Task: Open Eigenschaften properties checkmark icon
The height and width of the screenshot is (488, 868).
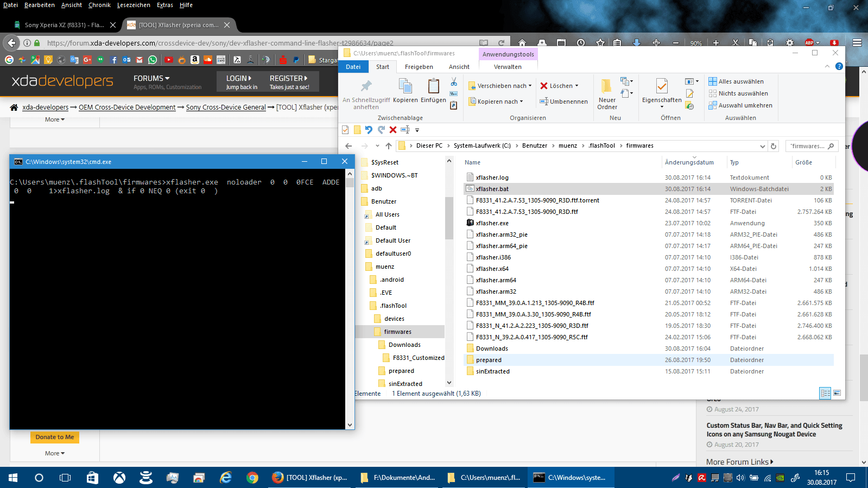Action: [x=662, y=86]
